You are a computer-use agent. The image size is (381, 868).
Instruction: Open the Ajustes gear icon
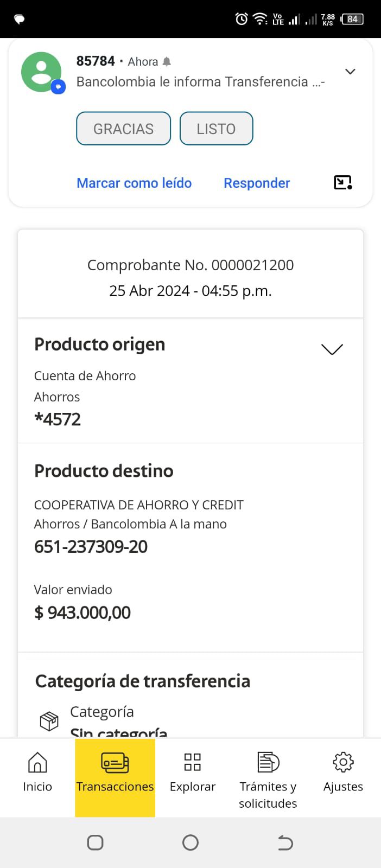(x=343, y=762)
